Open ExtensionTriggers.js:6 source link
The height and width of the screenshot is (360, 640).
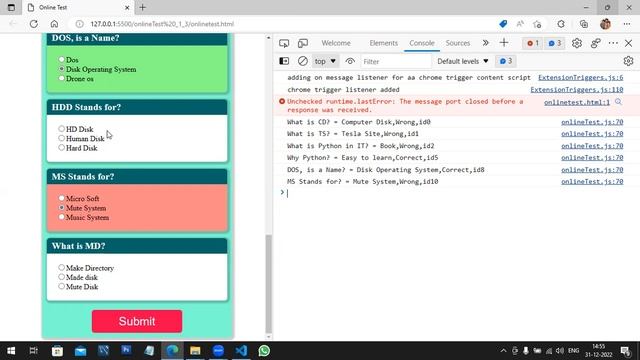(580, 78)
